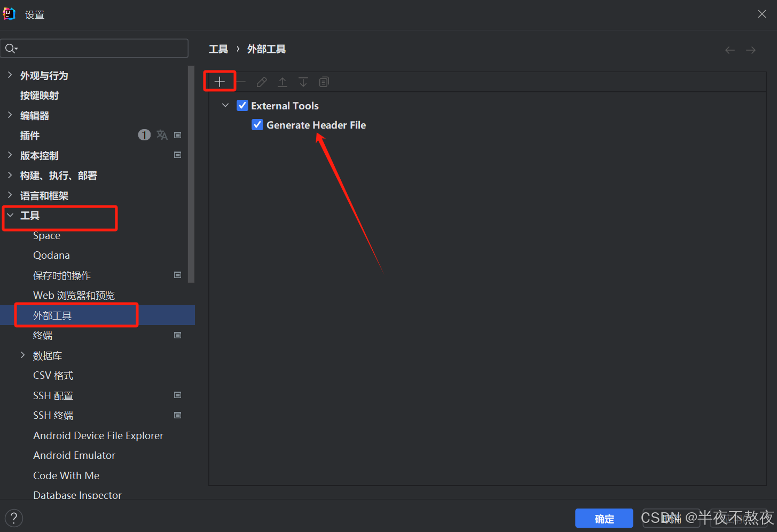The image size is (777, 532).
Task: Click the 取消 button
Action: click(671, 518)
